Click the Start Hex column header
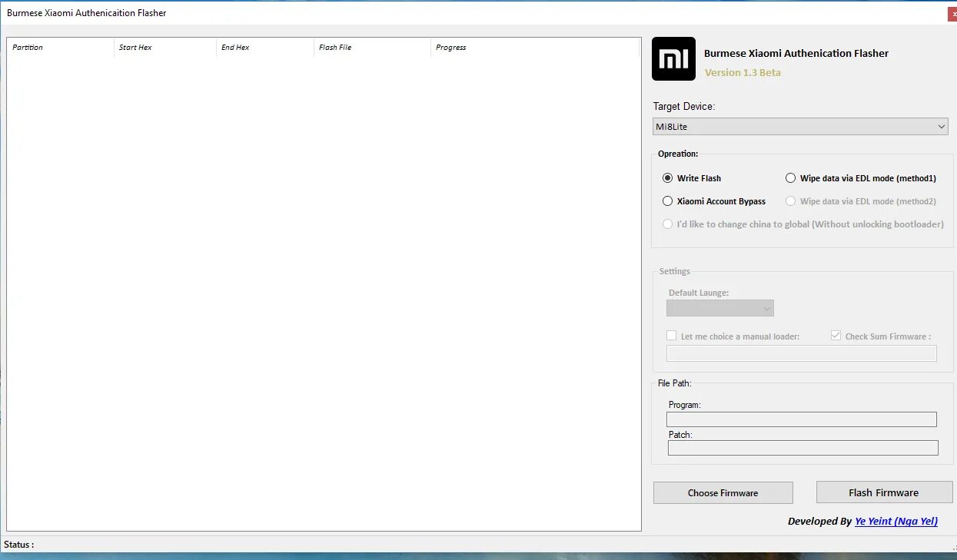Image resolution: width=957 pixels, height=560 pixels. [x=165, y=48]
